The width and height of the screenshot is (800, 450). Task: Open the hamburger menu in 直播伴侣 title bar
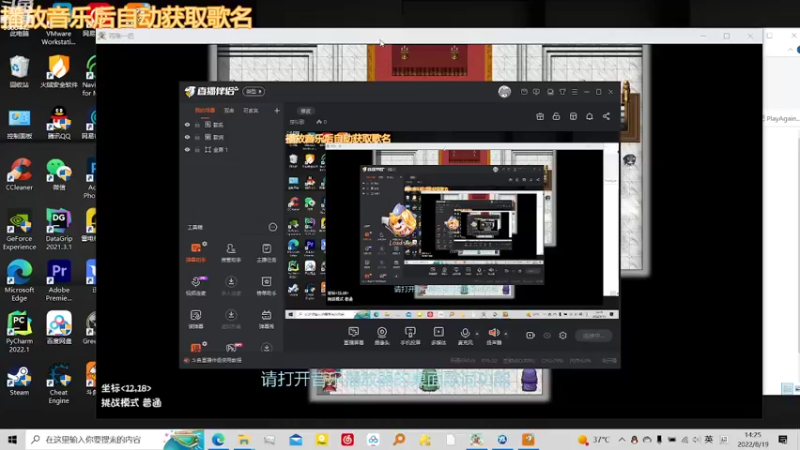point(574,92)
